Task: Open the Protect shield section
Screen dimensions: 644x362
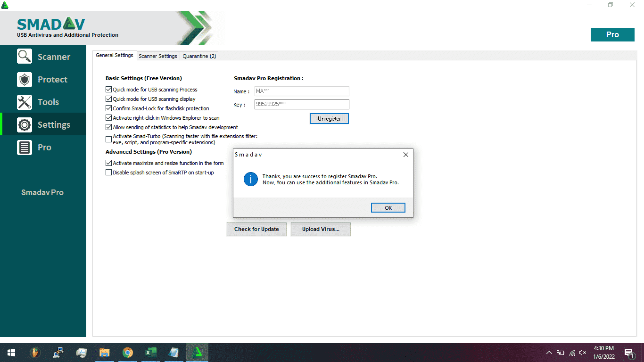Action: [x=43, y=79]
